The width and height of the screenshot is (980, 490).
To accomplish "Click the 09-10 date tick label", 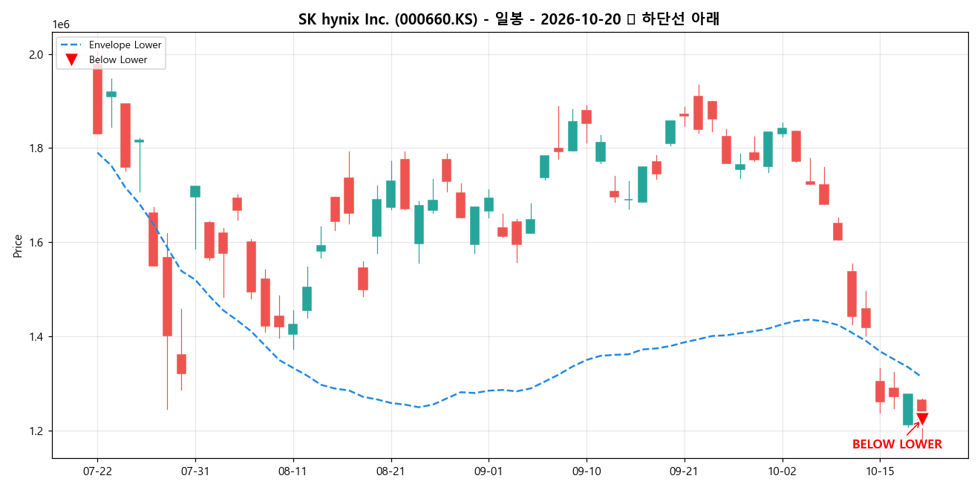I will point(587,471).
